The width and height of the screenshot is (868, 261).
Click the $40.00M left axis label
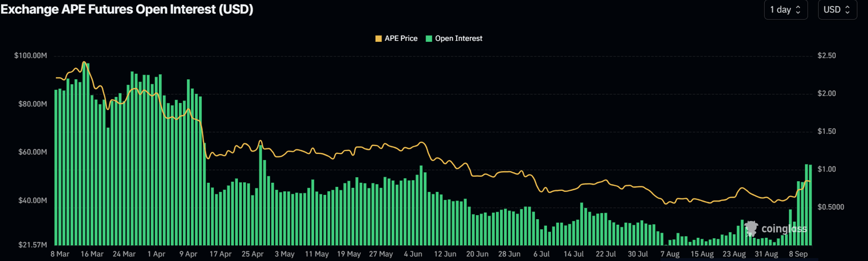32,201
